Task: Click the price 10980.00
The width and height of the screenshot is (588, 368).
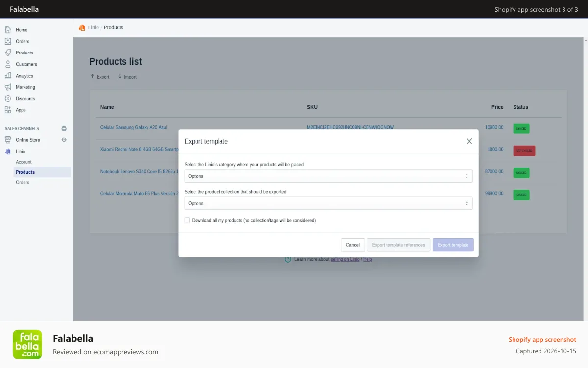Action: (494, 127)
